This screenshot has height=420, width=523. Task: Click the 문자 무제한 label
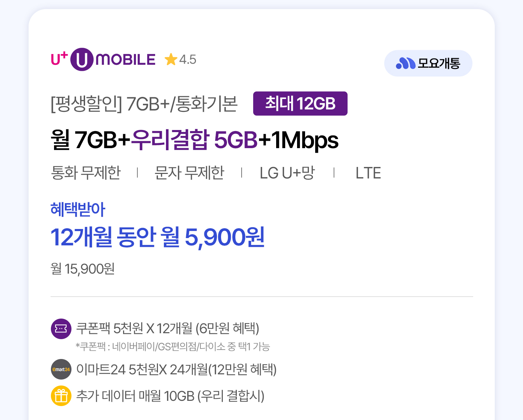(x=189, y=173)
